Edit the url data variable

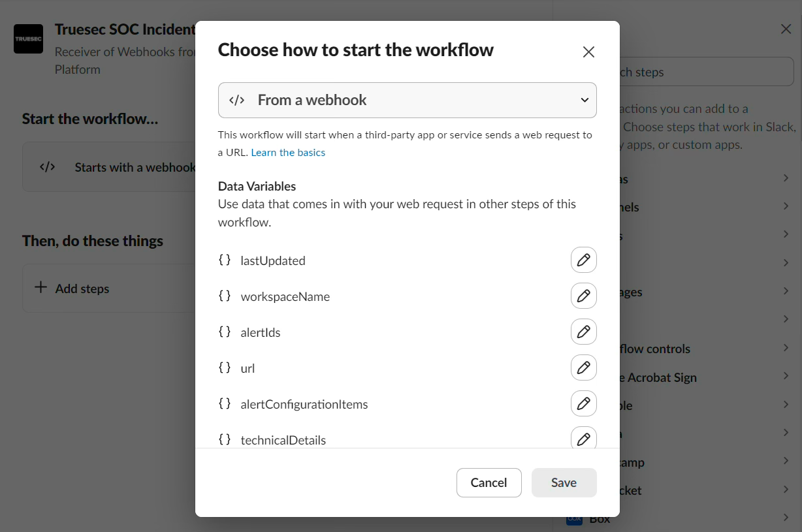point(583,368)
